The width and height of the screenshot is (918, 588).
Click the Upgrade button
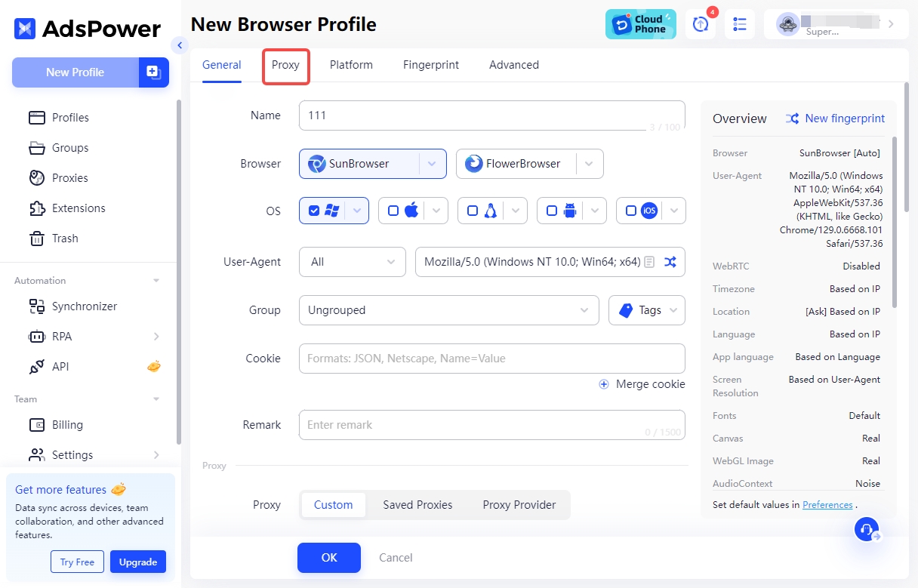pyautogui.click(x=138, y=562)
